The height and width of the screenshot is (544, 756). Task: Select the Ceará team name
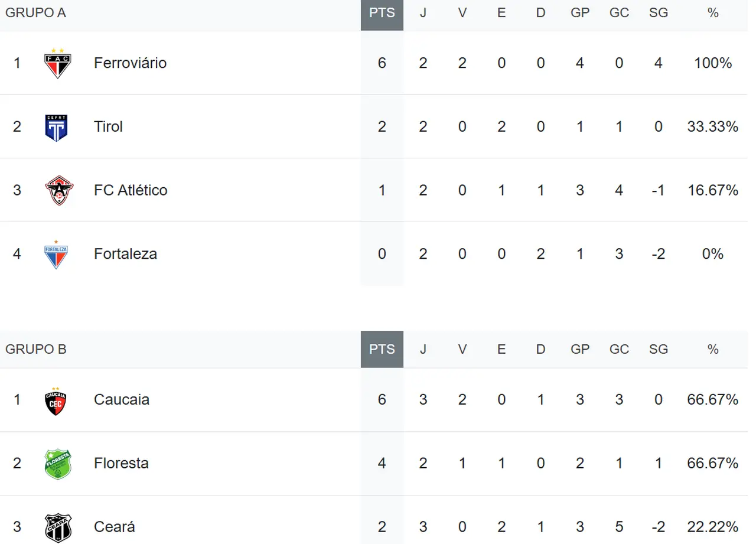click(114, 527)
